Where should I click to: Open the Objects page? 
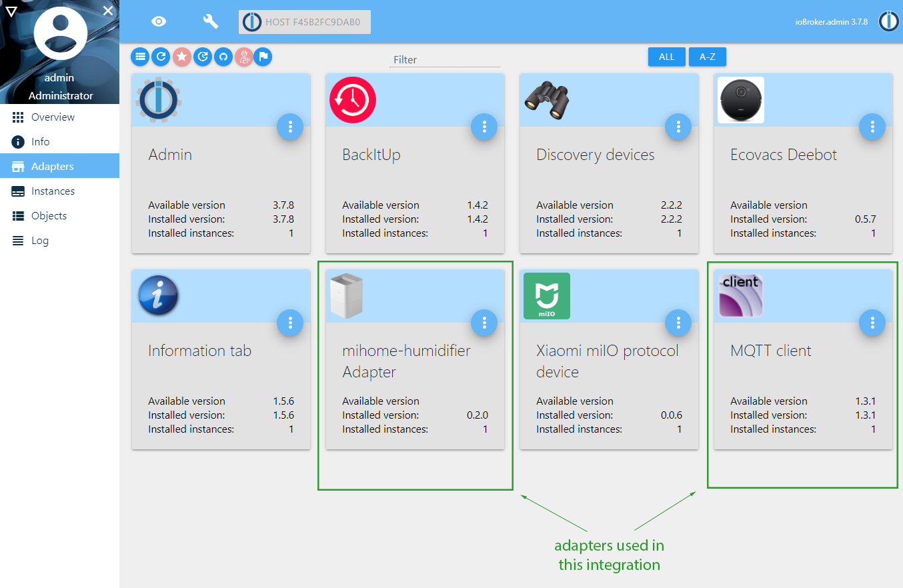point(59,216)
